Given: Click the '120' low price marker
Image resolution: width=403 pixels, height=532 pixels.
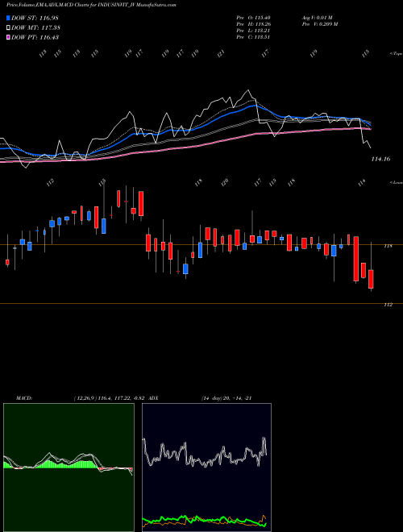Looking at the screenshot, I should click(224, 182).
